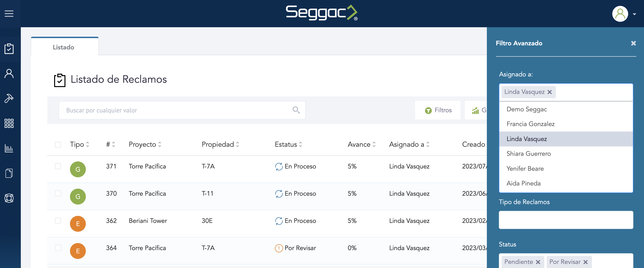Switch to the Listado tab
The height and width of the screenshot is (268, 644).
(x=65, y=47)
